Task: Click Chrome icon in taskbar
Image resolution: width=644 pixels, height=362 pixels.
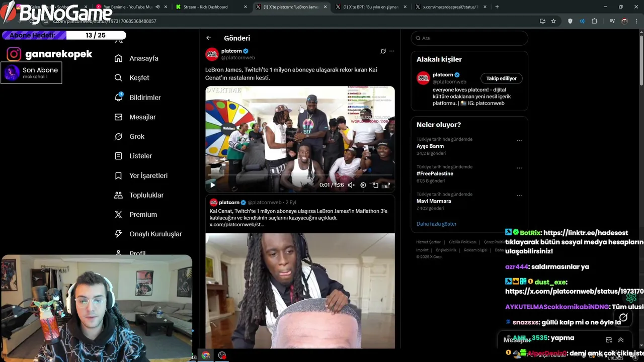Action: click(x=206, y=355)
